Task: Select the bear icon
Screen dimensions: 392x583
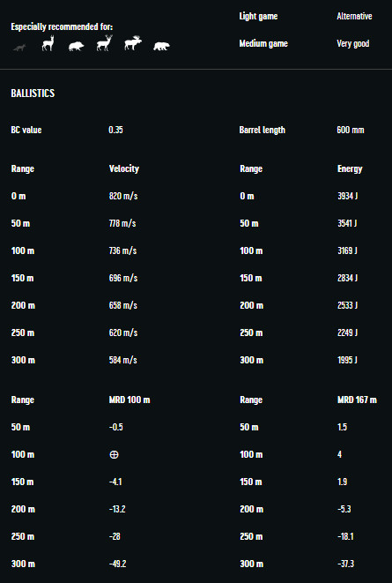Action: (x=161, y=47)
